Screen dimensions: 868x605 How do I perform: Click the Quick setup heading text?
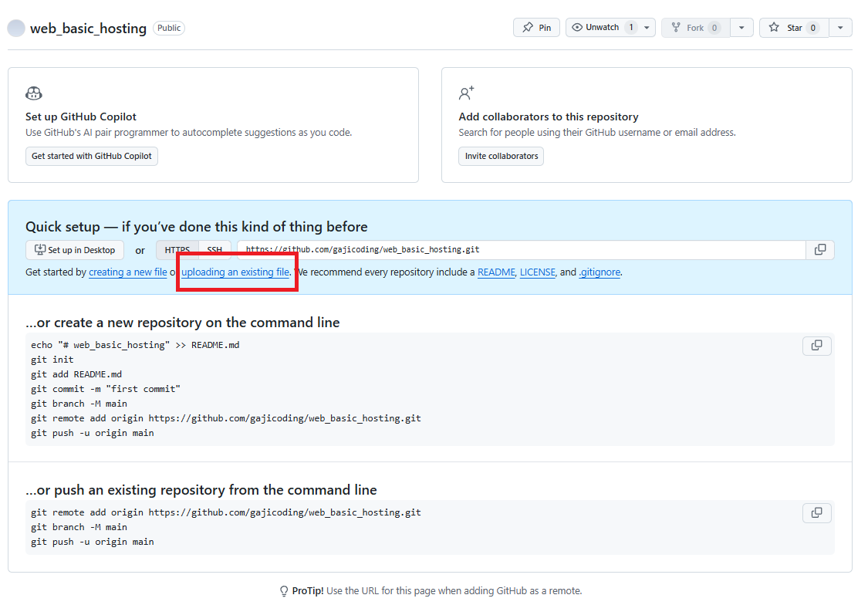click(197, 227)
